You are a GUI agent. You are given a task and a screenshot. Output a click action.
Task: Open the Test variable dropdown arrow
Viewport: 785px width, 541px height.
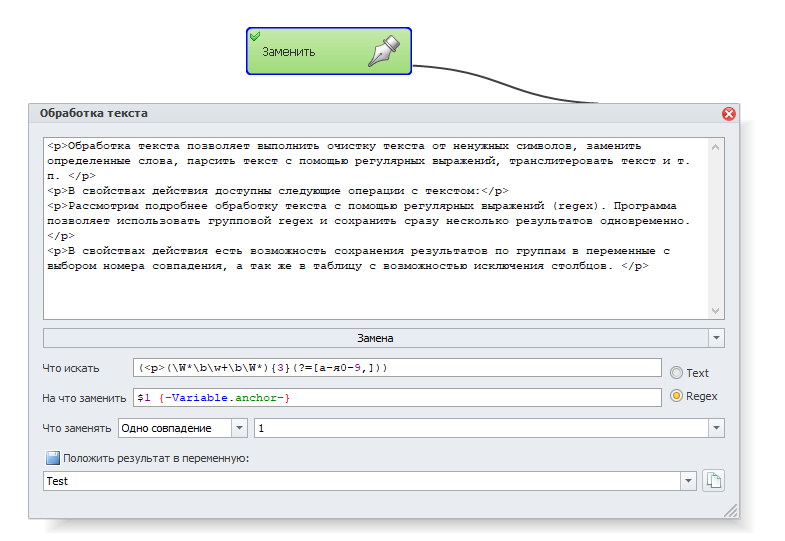point(688,481)
